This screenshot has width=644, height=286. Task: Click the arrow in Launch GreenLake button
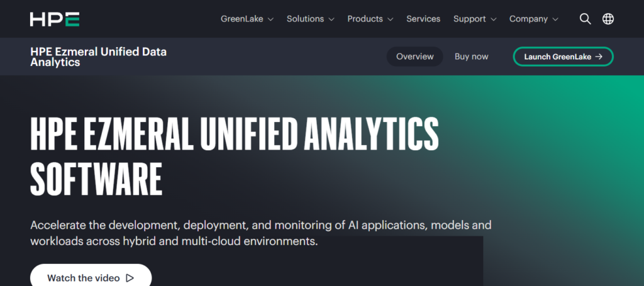599,57
